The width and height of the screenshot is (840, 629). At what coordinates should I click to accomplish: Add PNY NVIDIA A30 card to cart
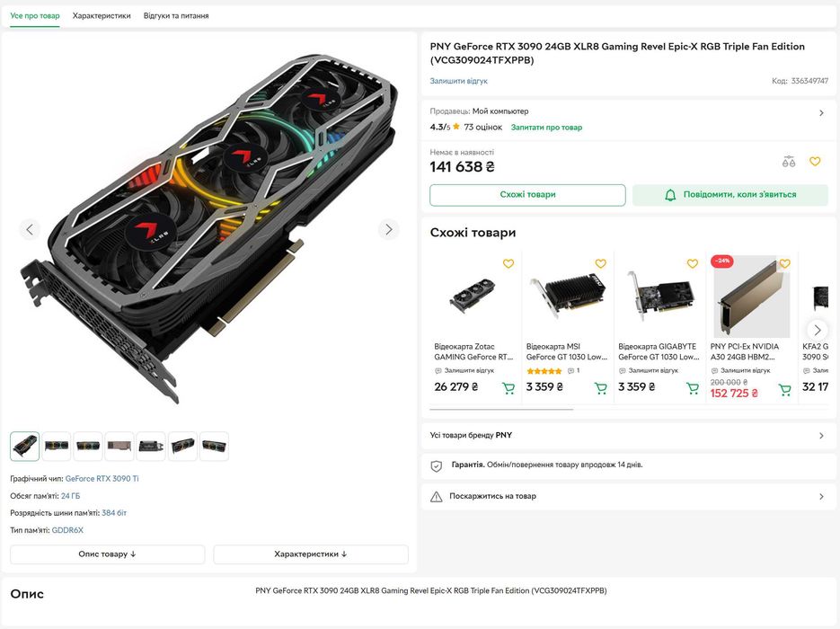(784, 390)
